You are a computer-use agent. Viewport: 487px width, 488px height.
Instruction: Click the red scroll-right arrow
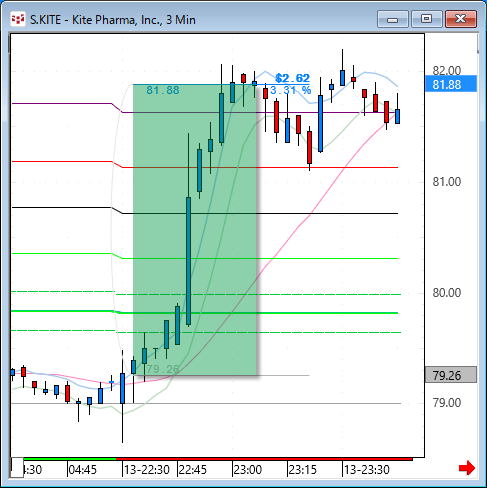467,468
